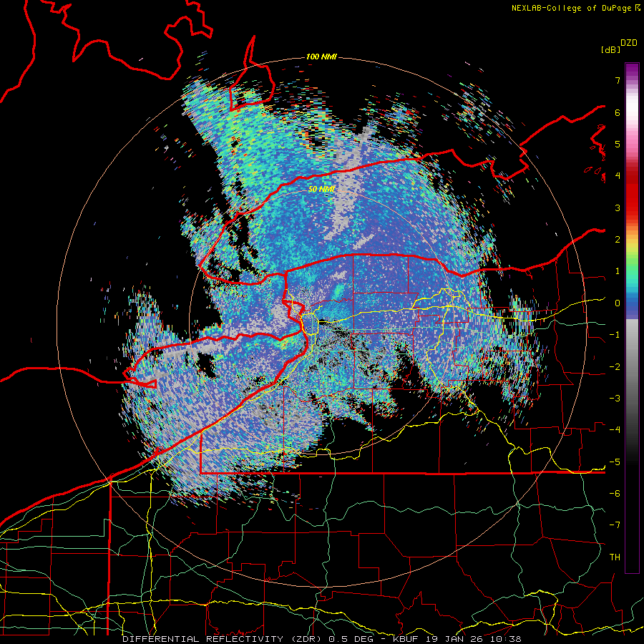Click the -6 value on color scale

point(615,494)
